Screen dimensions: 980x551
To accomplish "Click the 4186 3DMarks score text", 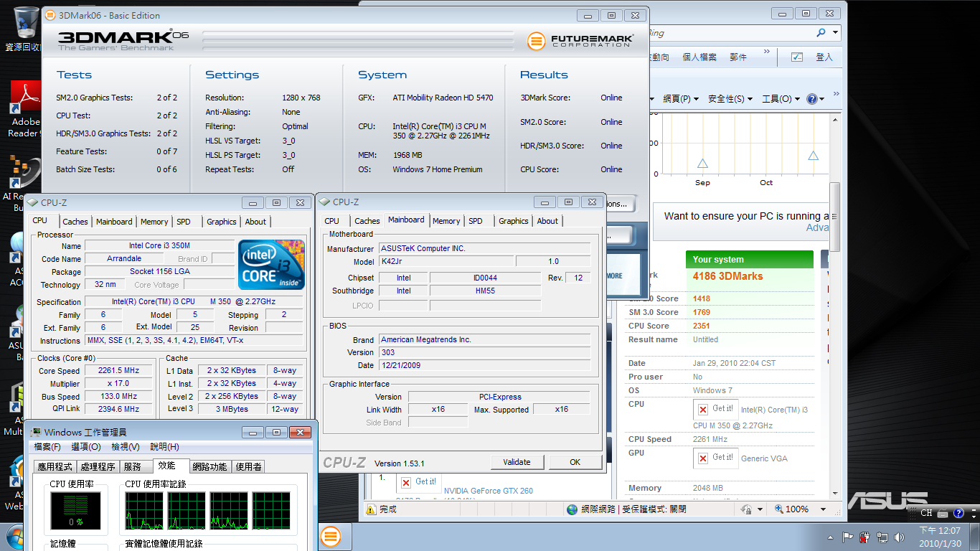I will pyautogui.click(x=728, y=276).
